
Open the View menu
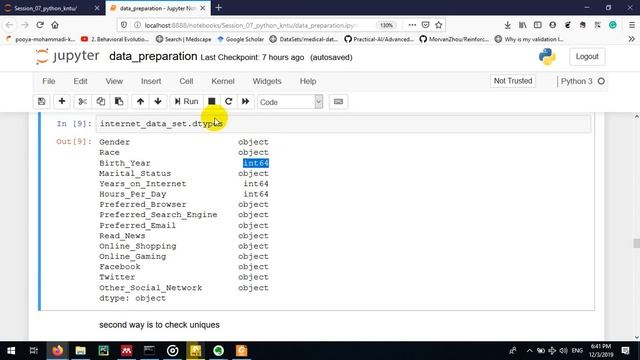click(114, 81)
